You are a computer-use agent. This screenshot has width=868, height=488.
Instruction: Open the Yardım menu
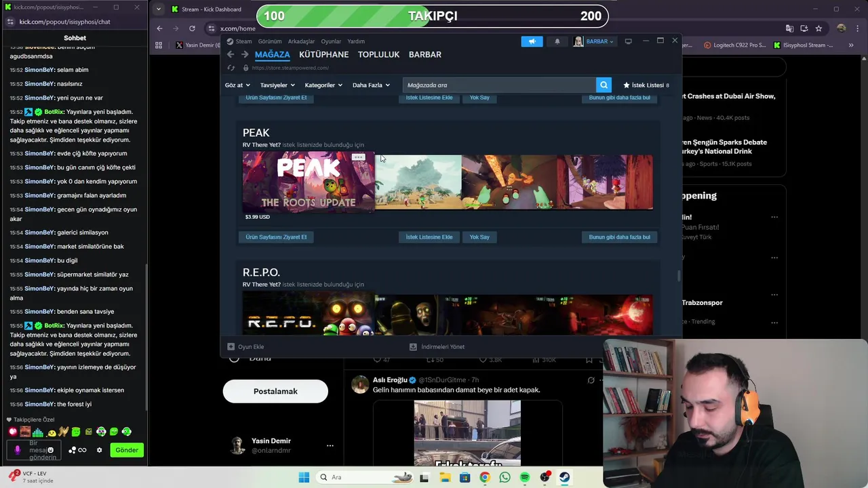356,41
